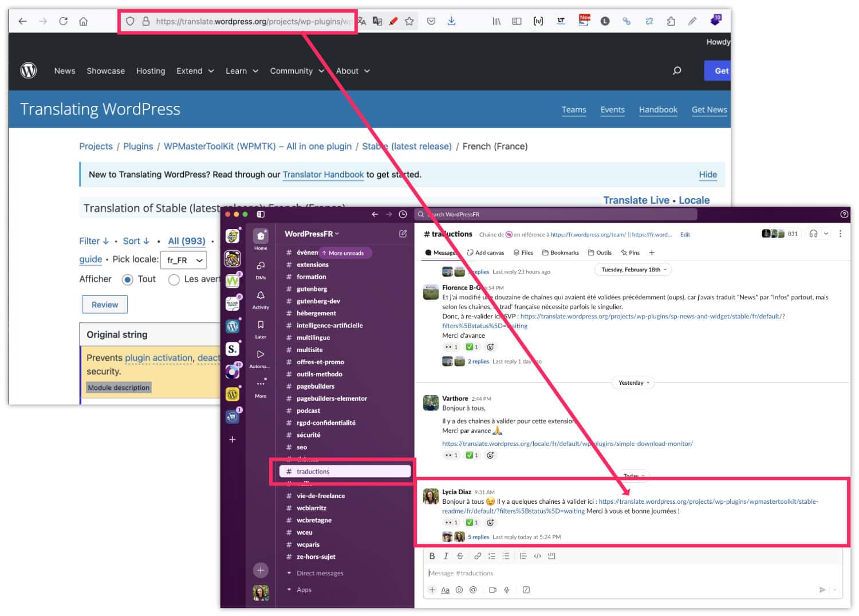
Task: Click the Bold formatting icon in the Slack composer
Action: tap(432, 556)
